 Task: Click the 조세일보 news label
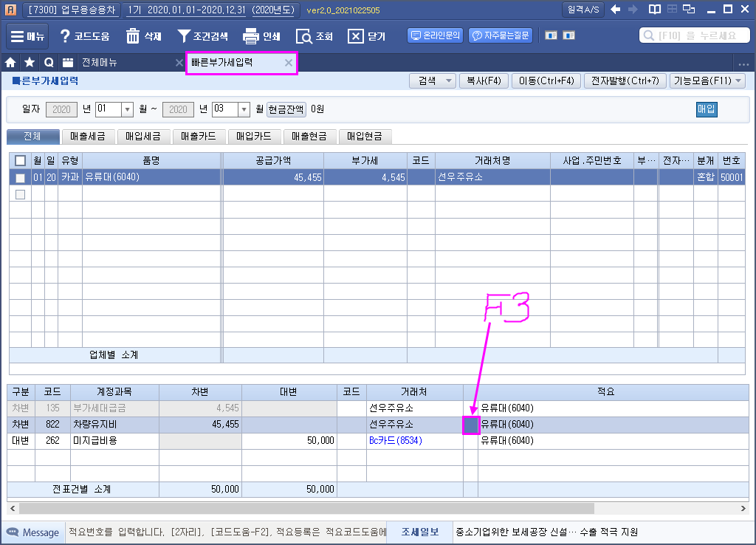point(420,532)
